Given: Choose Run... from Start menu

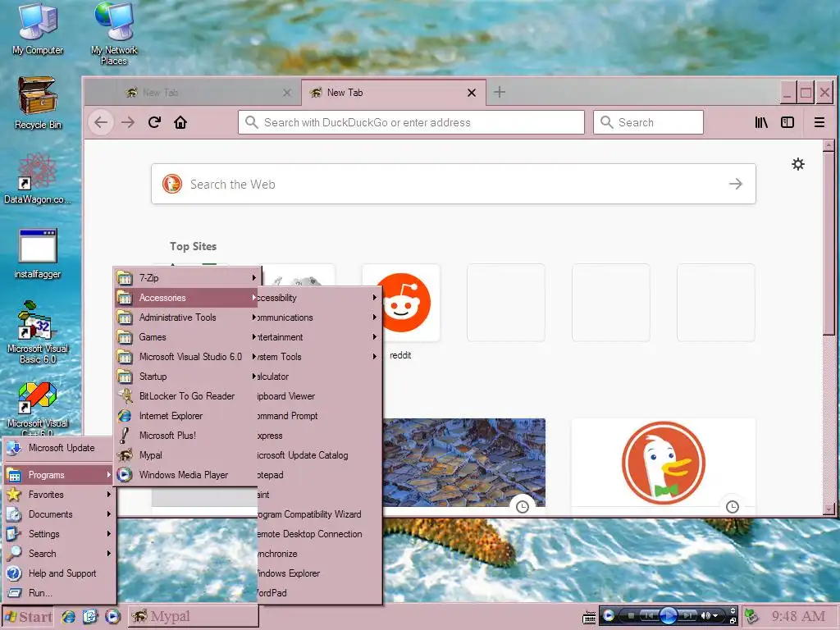Looking at the screenshot, I should pyautogui.click(x=59, y=593).
